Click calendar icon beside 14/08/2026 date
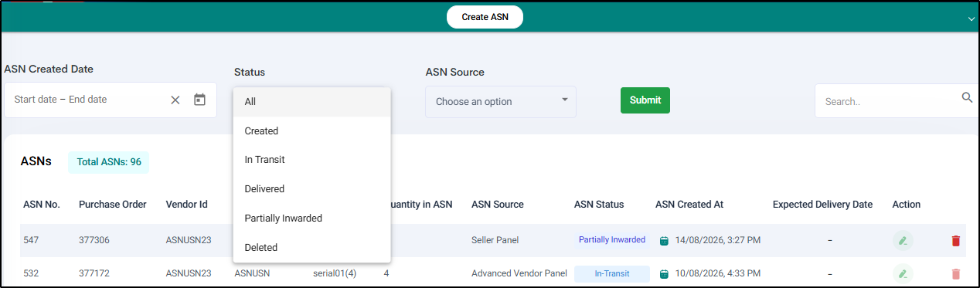 click(663, 241)
